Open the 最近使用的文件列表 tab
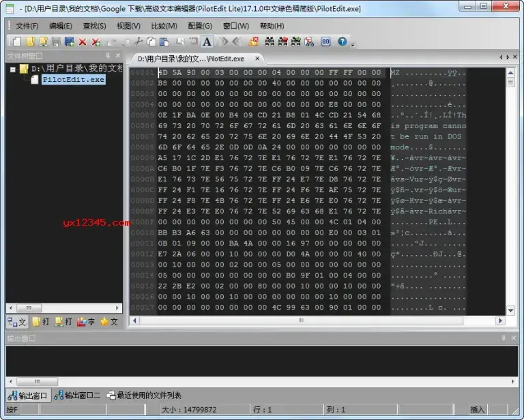This screenshot has width=524, height=420. 144,395
